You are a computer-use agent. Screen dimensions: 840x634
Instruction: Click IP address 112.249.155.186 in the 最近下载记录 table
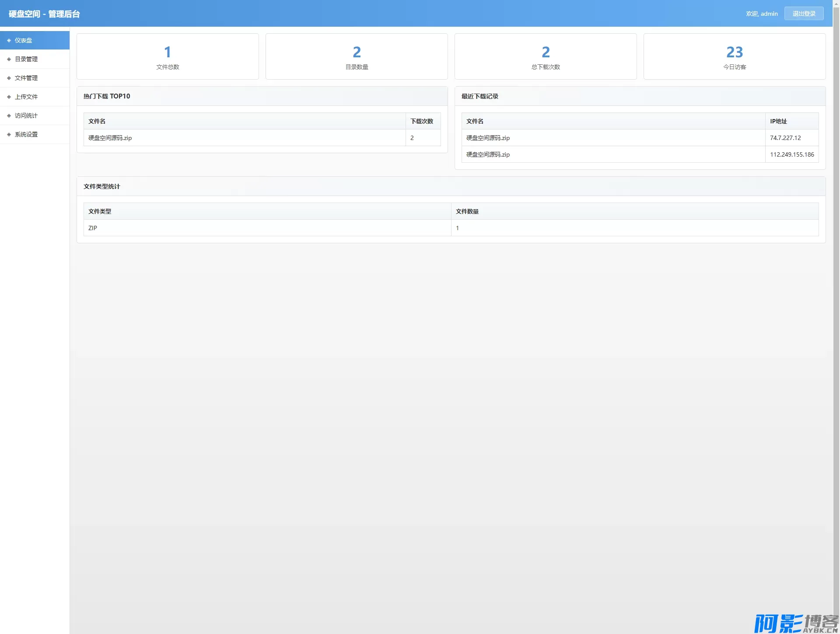click(792, 154)
